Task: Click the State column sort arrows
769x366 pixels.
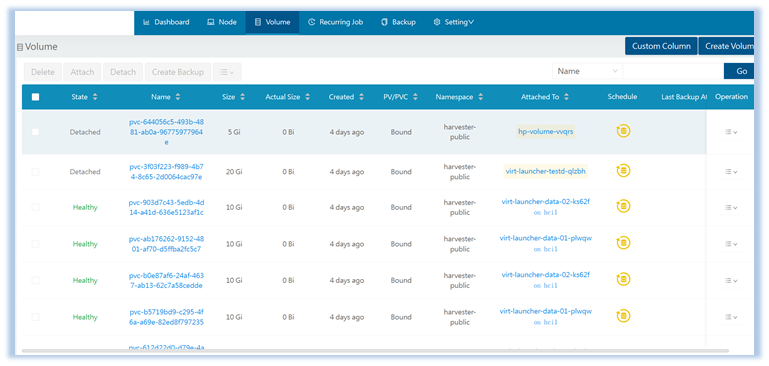Action: tap(95, 97)
